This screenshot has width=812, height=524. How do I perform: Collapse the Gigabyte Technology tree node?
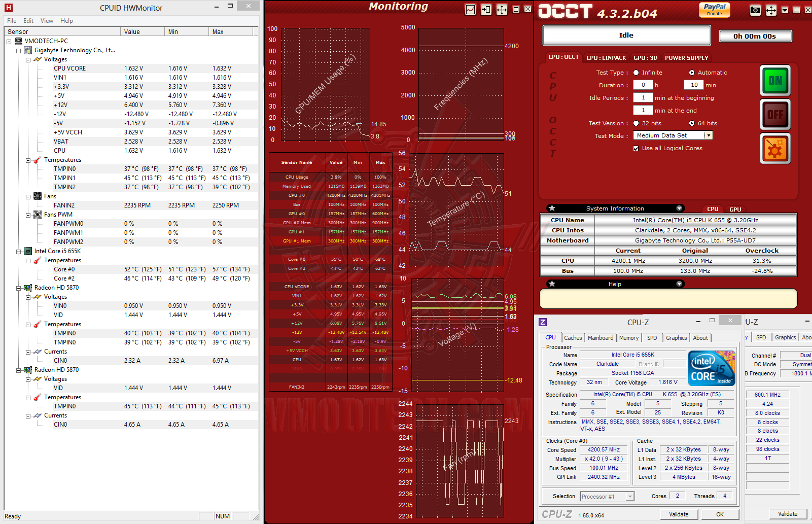click(x=19, y=50)
